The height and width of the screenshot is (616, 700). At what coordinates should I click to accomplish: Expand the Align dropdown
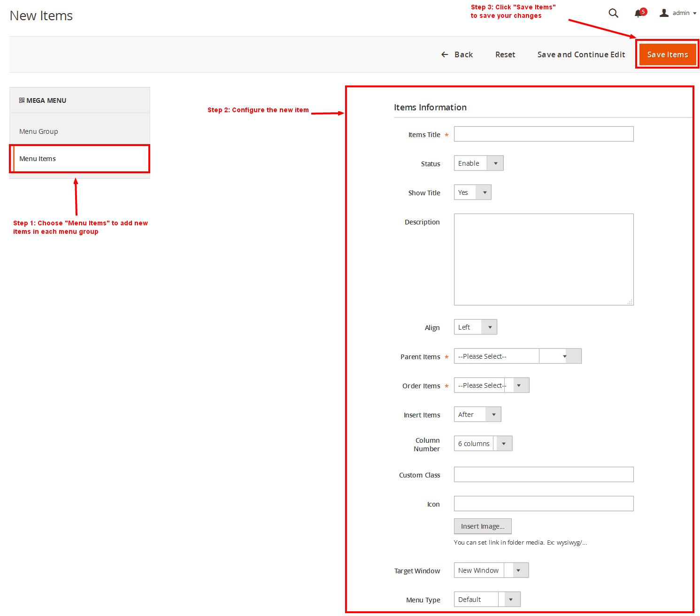coord(475,327)
